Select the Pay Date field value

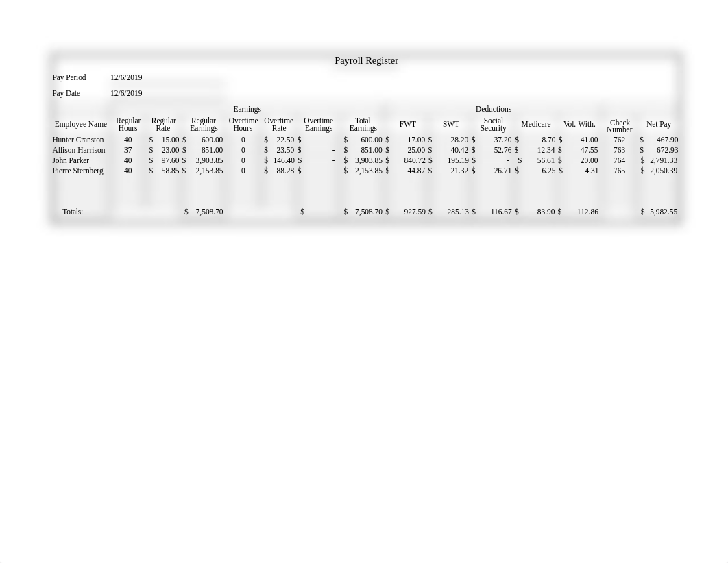pyautogui.click(x=126, y=93)
